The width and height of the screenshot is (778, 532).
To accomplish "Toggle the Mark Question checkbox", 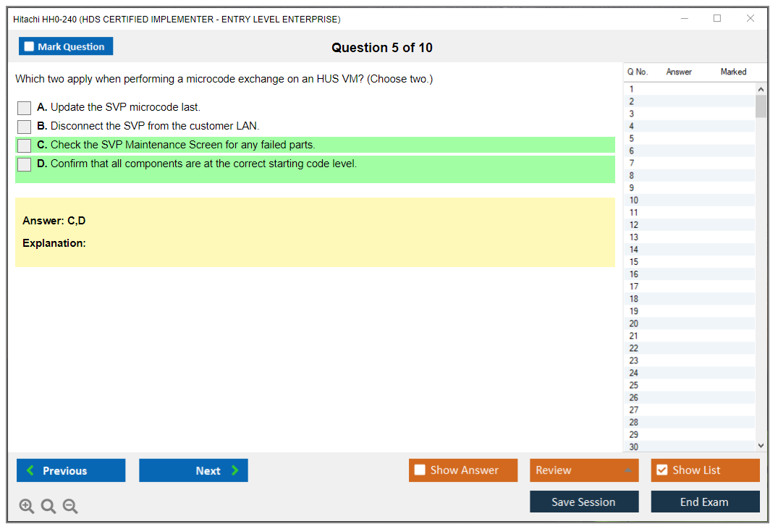I will click(29, 46).
